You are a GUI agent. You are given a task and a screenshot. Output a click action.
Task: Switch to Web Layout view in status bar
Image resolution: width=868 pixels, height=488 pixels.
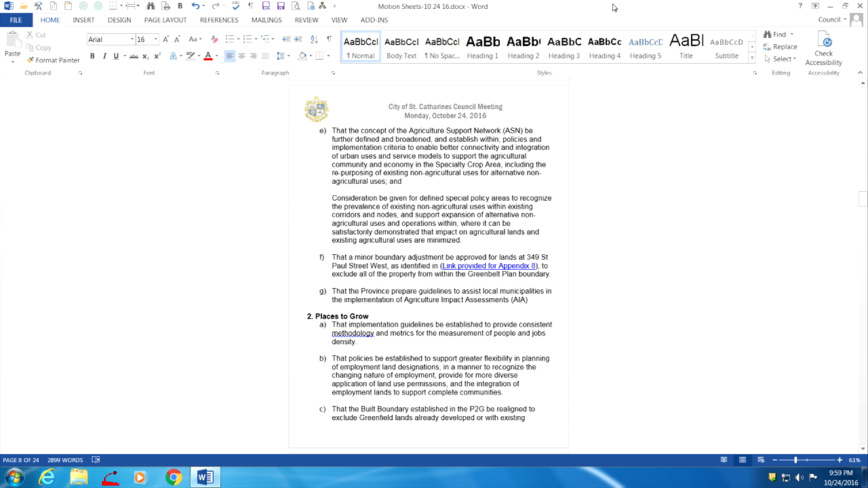[761, 460]
